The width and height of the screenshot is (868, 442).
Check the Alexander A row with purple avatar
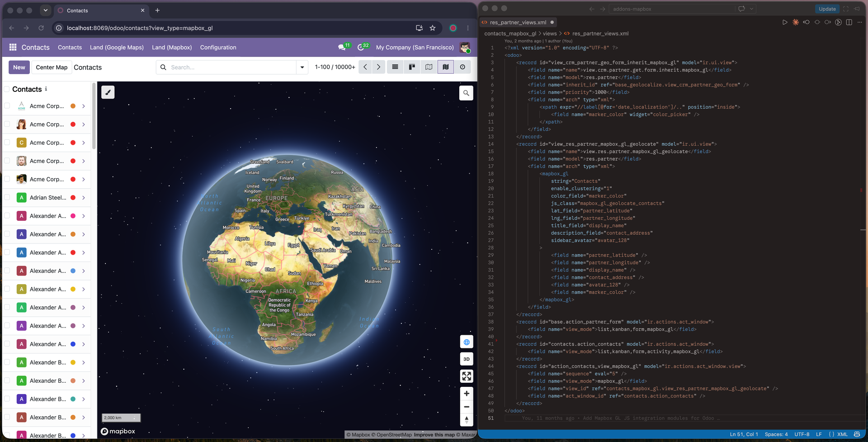7,326
